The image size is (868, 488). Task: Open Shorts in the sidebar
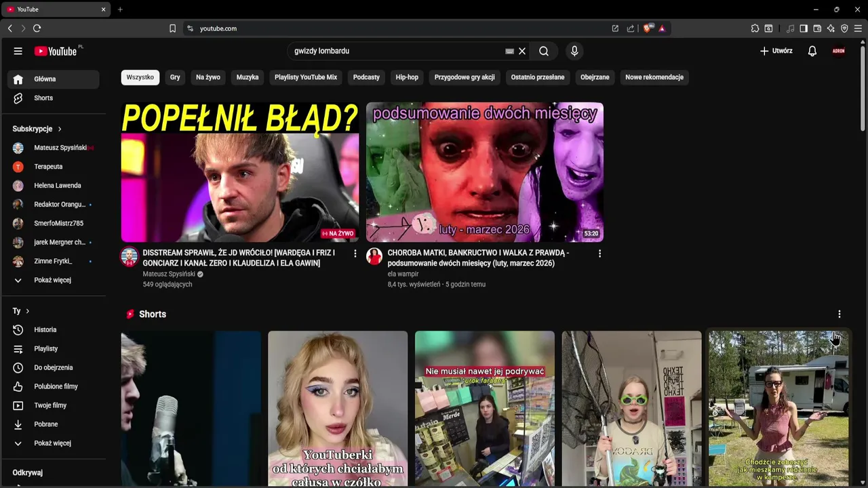(x=54, y=98)
